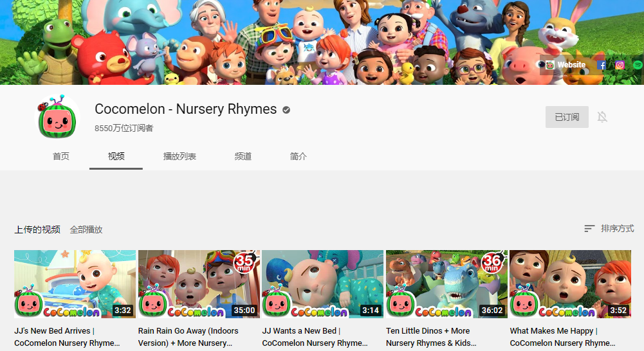Select the 视频 tab
This screenshot has width=644, height=351.
116,156
